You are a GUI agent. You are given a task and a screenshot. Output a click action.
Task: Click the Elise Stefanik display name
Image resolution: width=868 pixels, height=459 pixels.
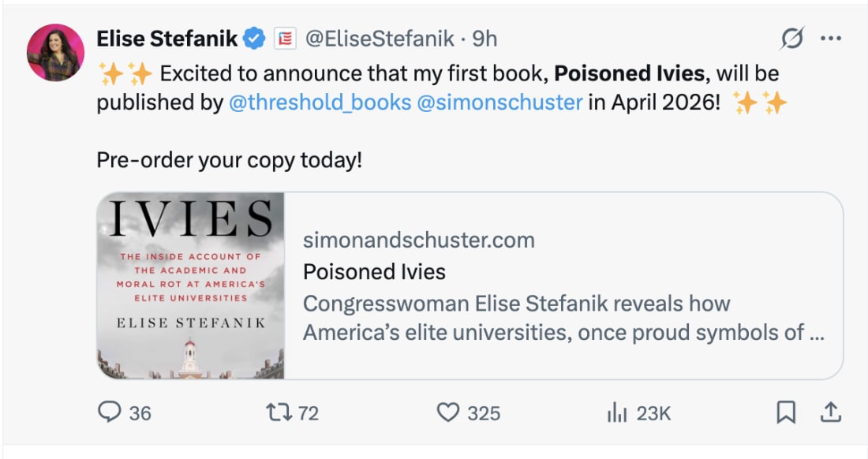pyautogui.click(x=166, y=38)
